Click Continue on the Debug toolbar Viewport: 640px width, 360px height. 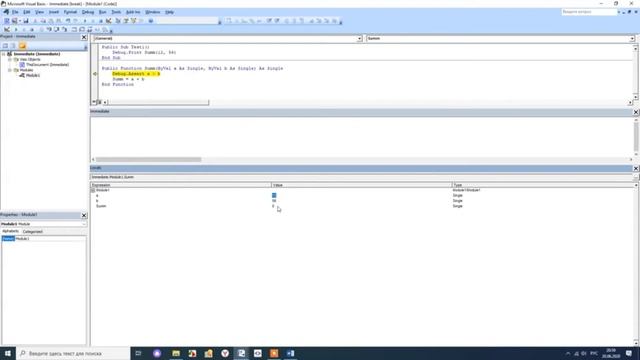tap(16, 29)
